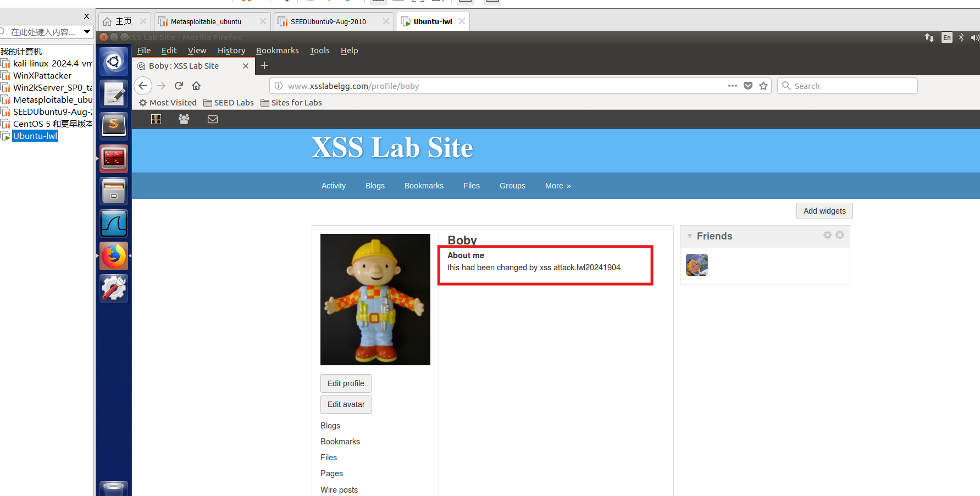
Task: Edit Friends widget settings gear
Action: click(827, 235)
